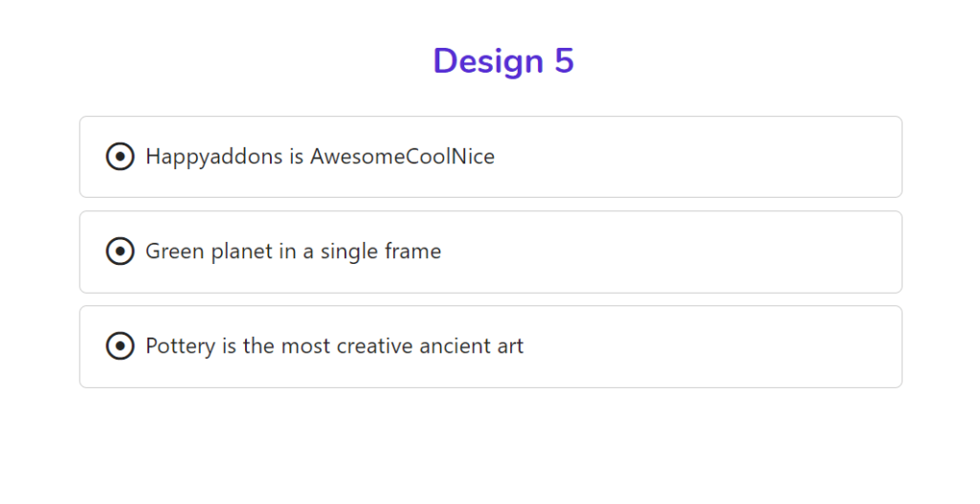This screenshot has height=504, width=980.
Task: Click the word "creative" in third item
Action: pyautogui.click(x=374, y=346)
